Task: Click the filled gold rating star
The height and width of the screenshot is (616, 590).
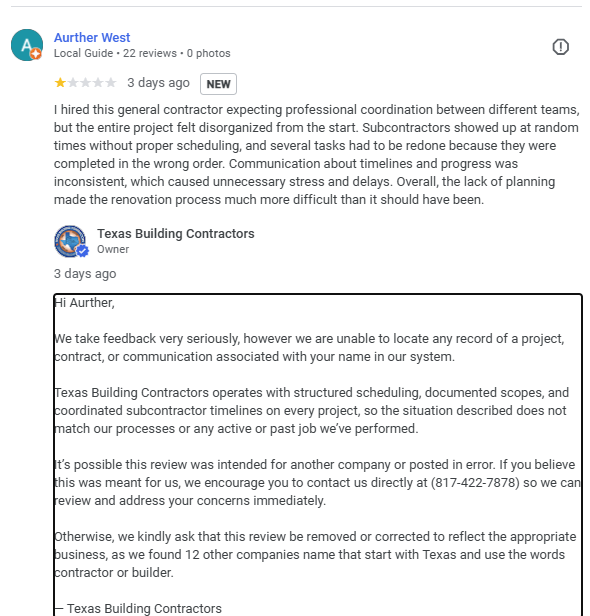Action: [x=60, y=82]
